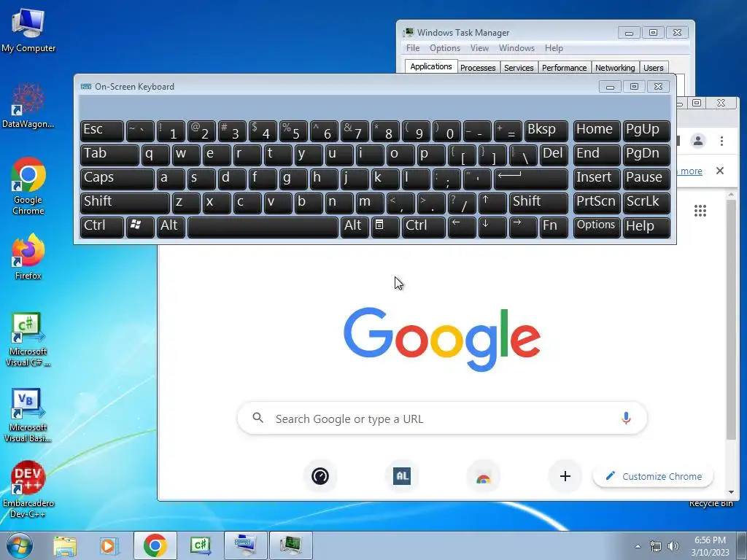Click the PrtScn key on keyboard
Screen dimensions: 747x560
(x=597, y=203)
